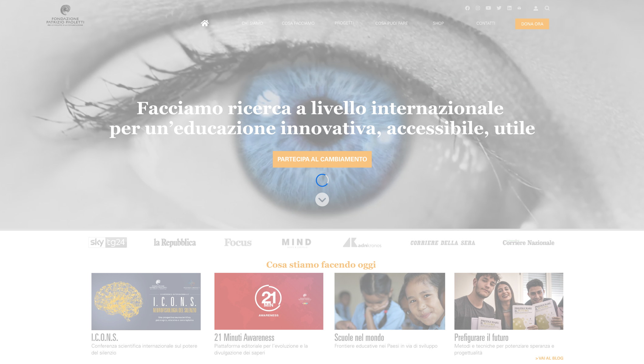Open the Chi Siamo menu
The height and width of the screenshot is (364, 644).
(252, 23)
